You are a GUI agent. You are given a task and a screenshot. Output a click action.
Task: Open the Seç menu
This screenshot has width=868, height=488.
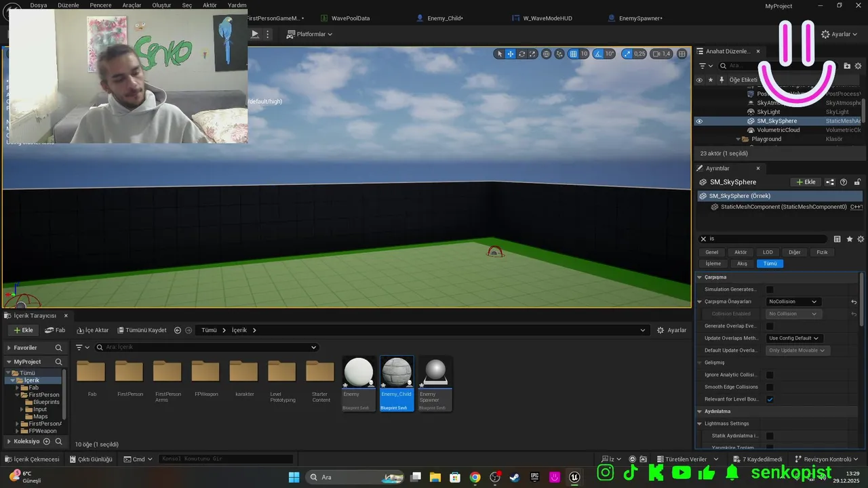click(187, 5)
